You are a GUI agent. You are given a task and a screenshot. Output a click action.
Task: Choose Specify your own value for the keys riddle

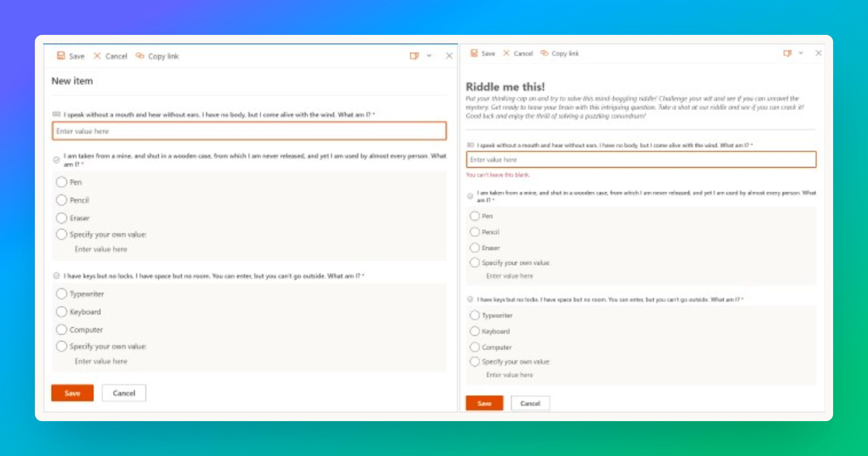[x=62, y=346]
